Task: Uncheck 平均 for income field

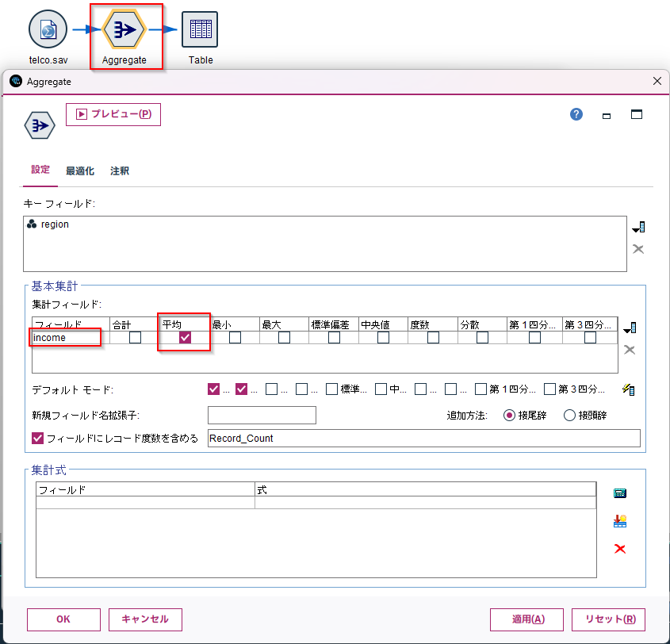Action: (185, 338)
